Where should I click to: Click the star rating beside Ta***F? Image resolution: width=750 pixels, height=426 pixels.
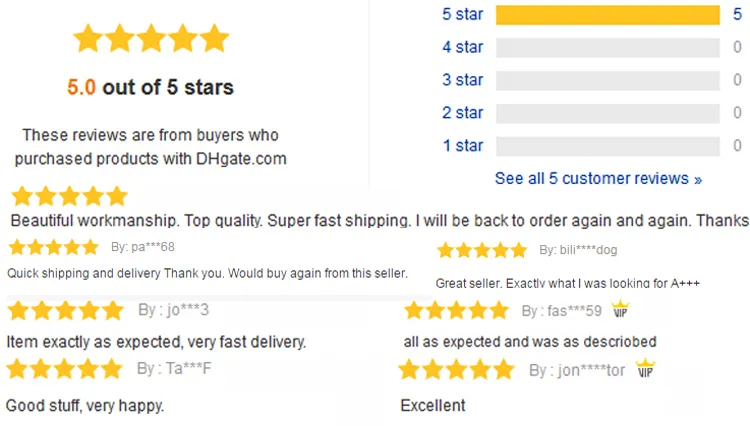coord(65,369)
